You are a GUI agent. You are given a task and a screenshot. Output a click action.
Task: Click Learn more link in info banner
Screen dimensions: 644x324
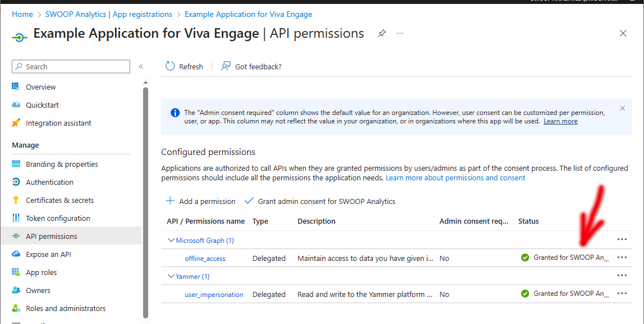[560, 121]
